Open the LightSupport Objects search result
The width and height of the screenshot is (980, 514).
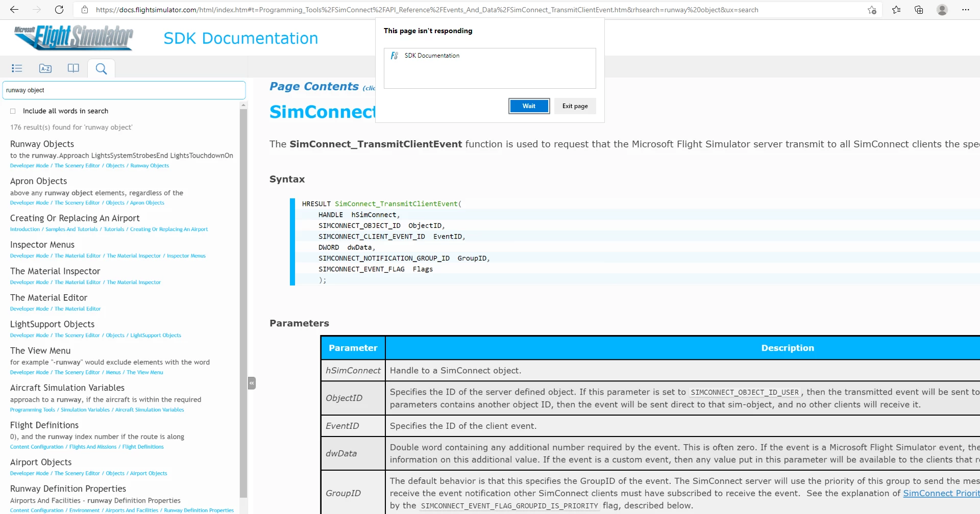52,324
